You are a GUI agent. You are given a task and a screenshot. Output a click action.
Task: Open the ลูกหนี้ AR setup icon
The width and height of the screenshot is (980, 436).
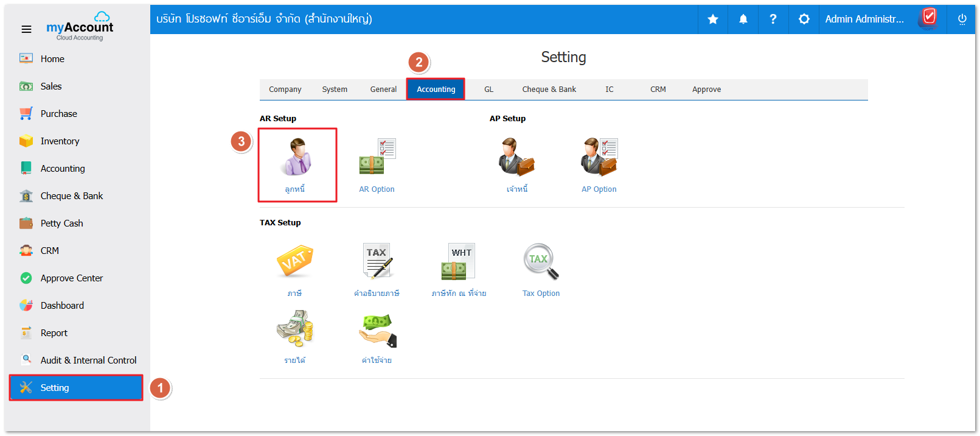pos(296,158)
